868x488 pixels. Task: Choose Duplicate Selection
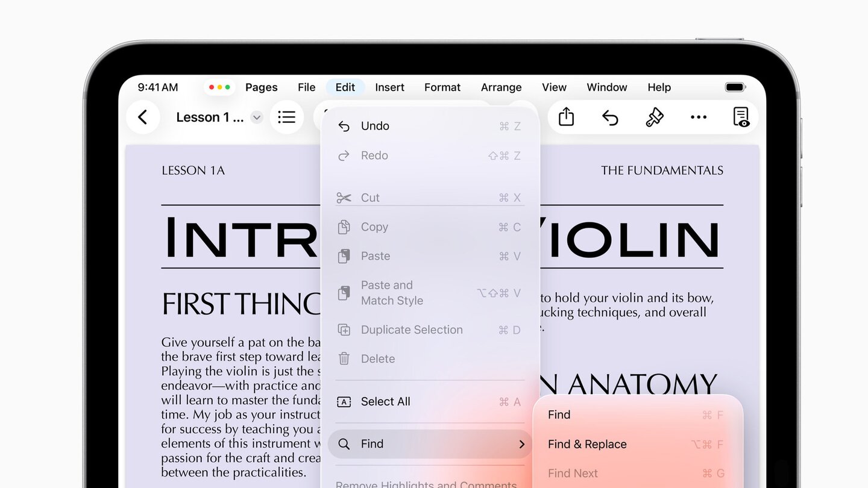tap(430, 330)
